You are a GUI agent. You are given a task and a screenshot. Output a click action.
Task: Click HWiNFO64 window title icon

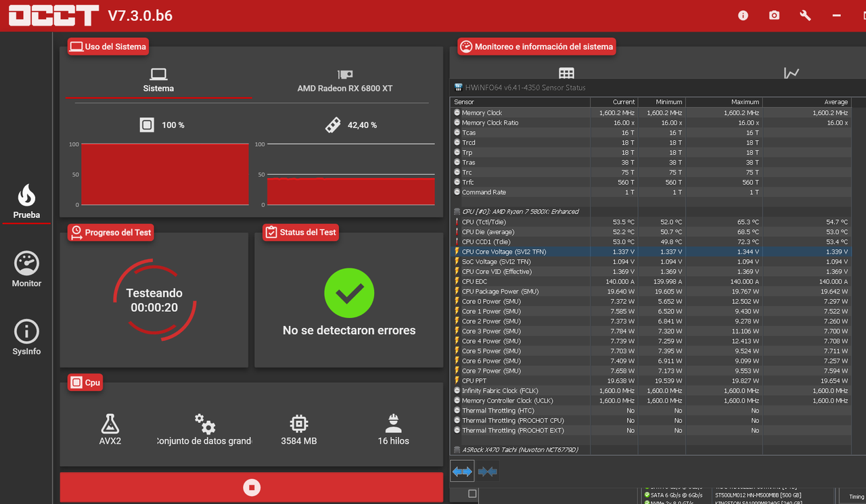(458, 87)
